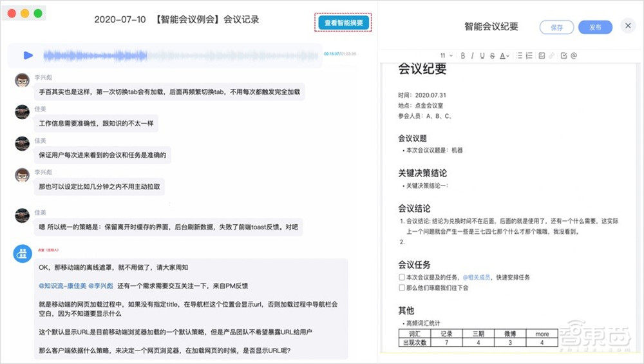Viewport: 644px width, 364px height.
Task: Select the message 那也可以设定比如几分钟之内不用主动拉取
Action: [99, 187]
